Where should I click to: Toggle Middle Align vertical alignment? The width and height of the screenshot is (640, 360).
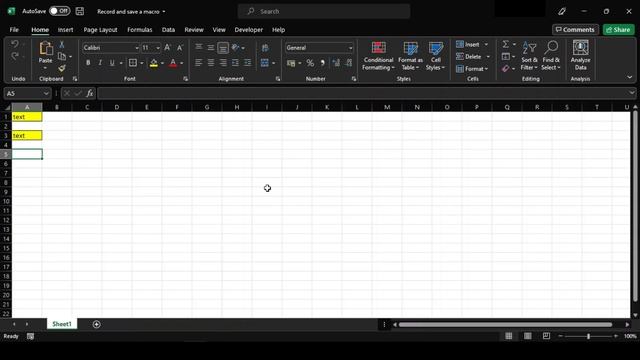tap(211, 48)
